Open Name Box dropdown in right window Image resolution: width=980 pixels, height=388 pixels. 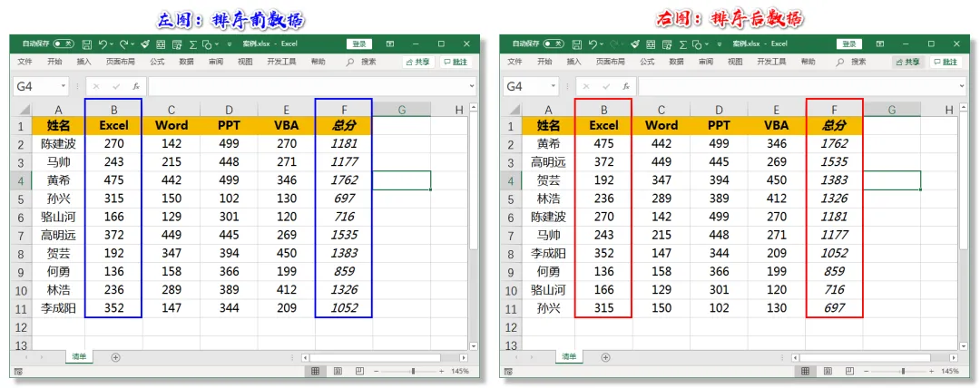click(x=554, y=86)
